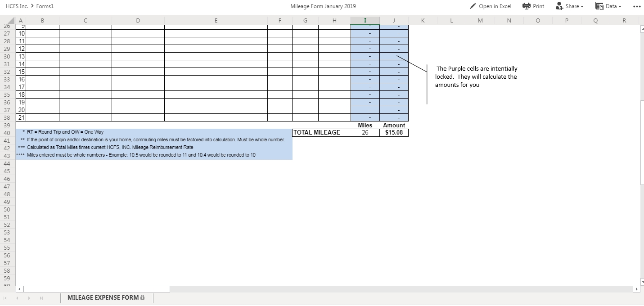Select column I header

pyautogui.click(x=365, y=20)
